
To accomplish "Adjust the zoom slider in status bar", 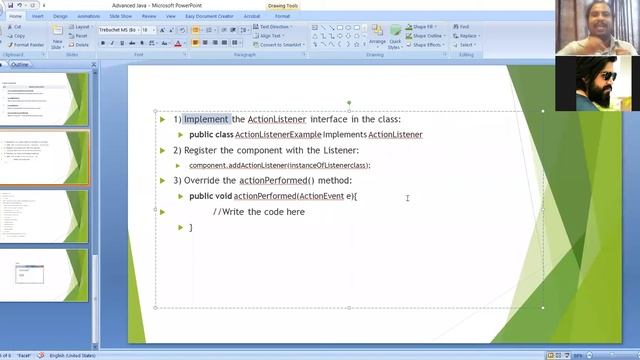I will click(x=612, y=356).
